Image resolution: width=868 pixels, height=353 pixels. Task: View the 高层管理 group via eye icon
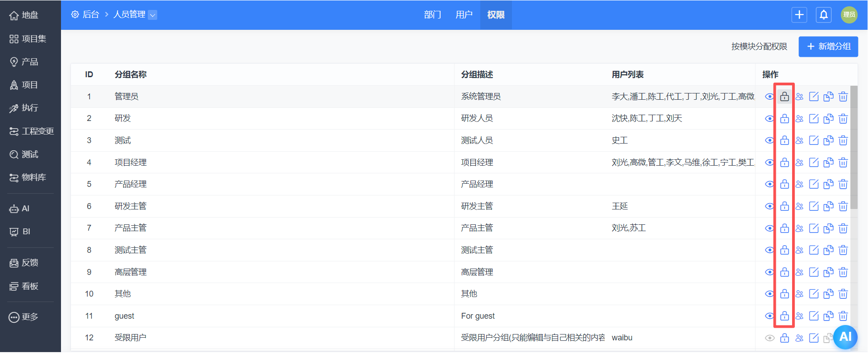769,272
